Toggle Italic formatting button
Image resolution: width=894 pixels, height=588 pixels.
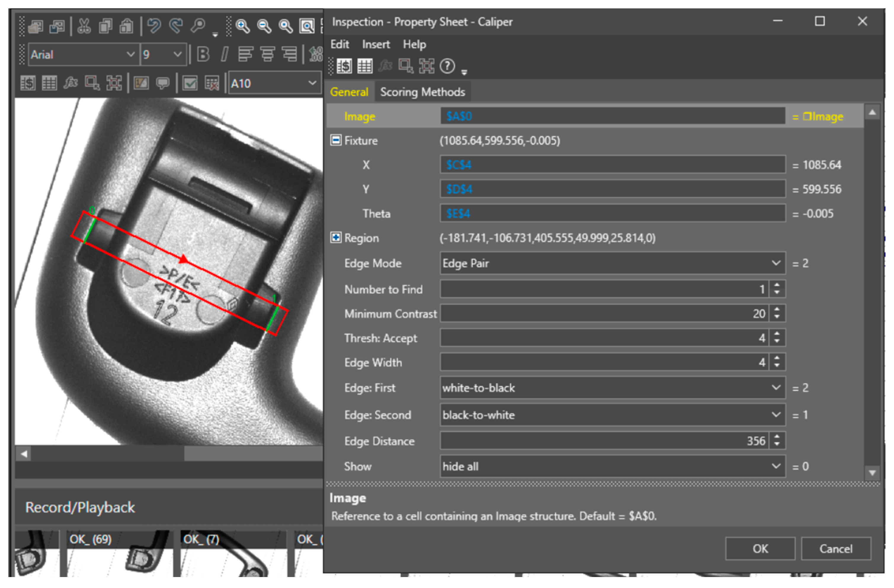coord(224,54)
